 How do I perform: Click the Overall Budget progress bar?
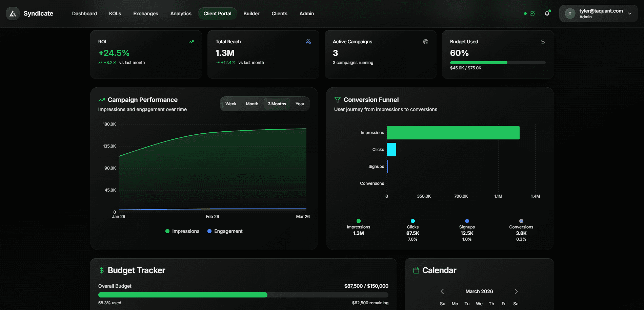(x=243, y=295)
